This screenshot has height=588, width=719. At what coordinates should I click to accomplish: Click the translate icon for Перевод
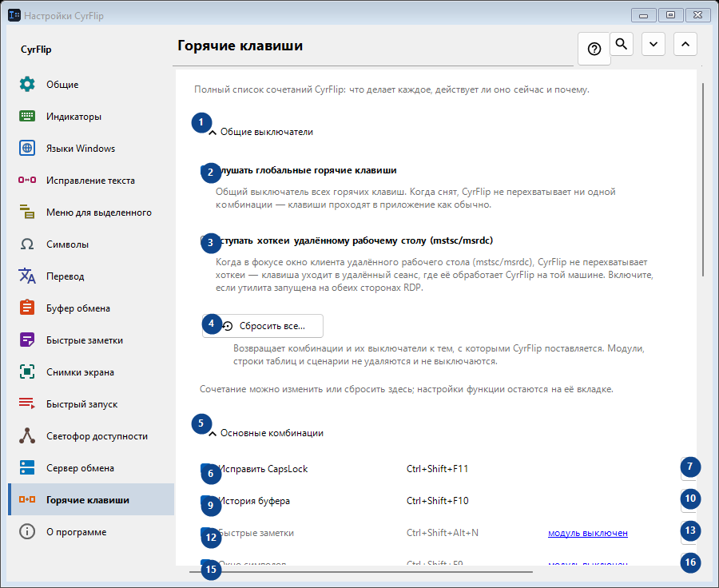pos(27,276)
